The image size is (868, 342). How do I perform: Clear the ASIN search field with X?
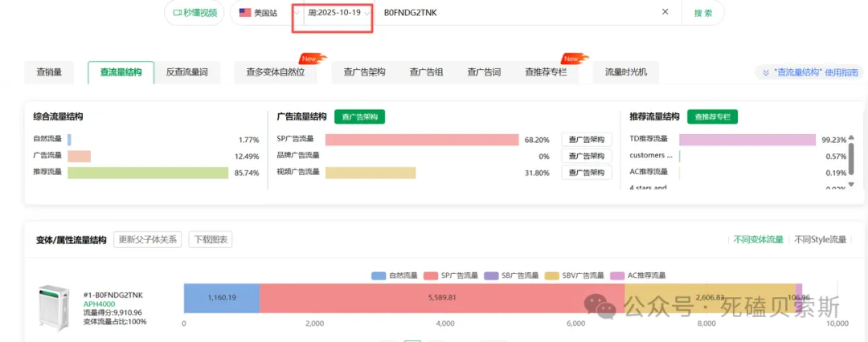[x=665, y=12]
